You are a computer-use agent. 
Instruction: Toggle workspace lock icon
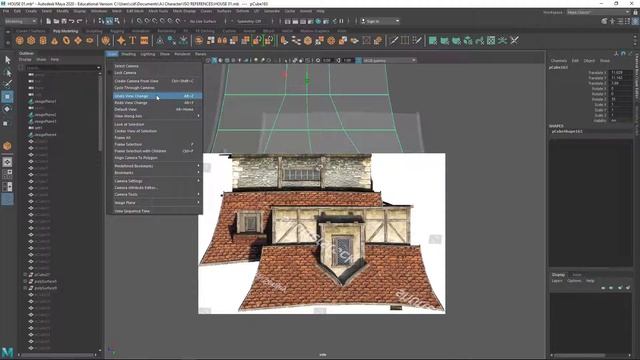pos(636,12)
